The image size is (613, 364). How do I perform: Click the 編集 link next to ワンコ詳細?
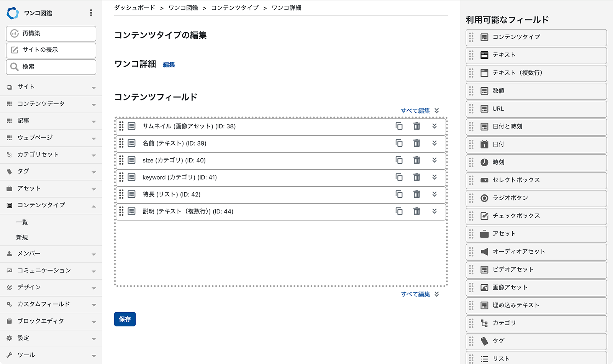169,65
